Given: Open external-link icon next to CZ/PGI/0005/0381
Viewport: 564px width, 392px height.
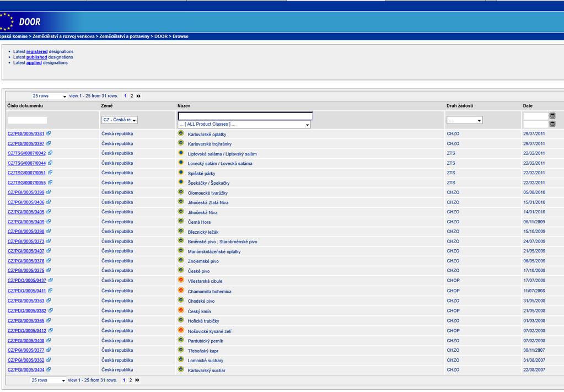Looking at the screenshot, I should point(49,133).
